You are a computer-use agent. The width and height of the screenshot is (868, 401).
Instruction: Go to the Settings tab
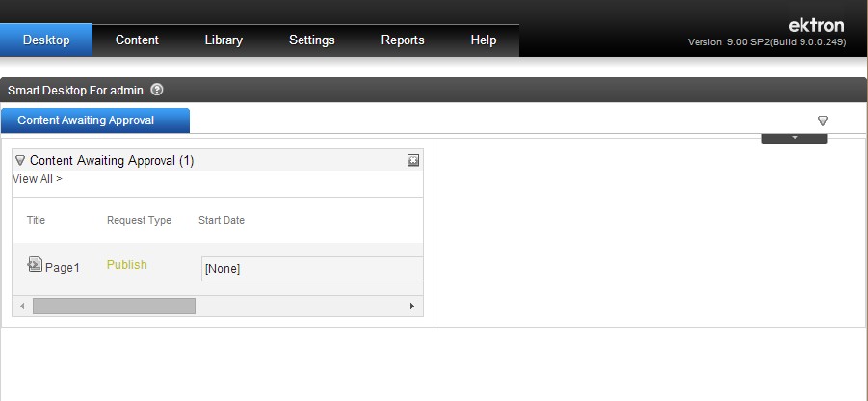coord(312,40)
